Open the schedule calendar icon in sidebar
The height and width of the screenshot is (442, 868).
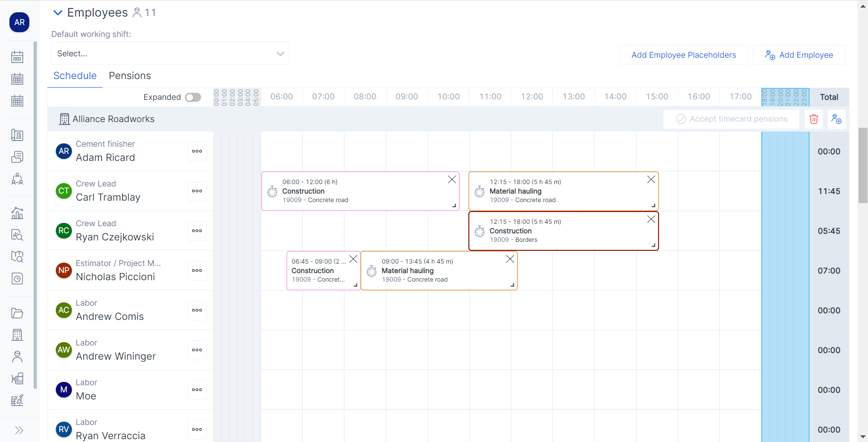pos(18,56)
